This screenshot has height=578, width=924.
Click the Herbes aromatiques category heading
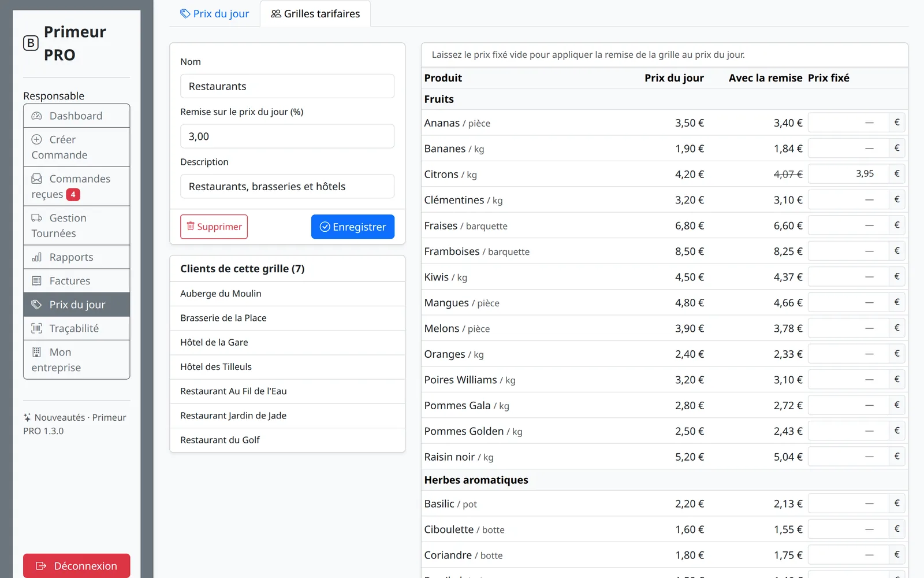pos(476,480)
